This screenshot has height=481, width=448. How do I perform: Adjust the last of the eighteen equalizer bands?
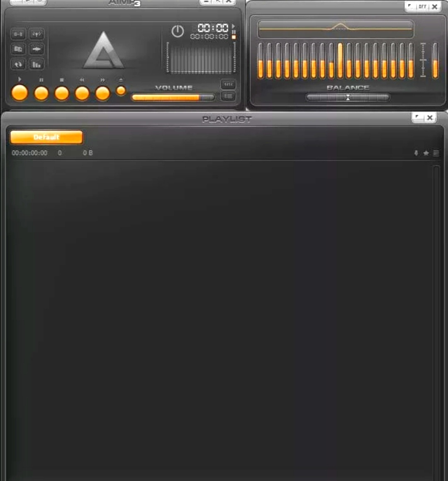point(411,61)
